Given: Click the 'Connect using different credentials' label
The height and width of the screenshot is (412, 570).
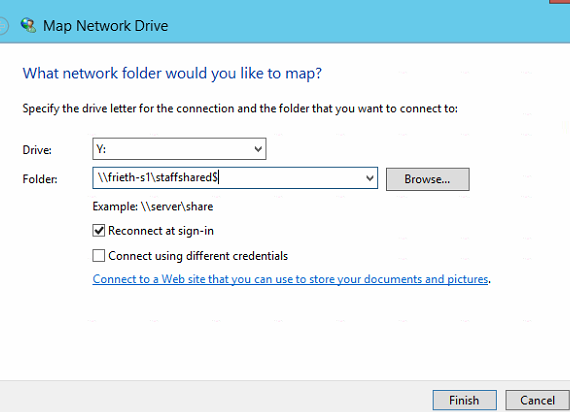Looking at the screenshot, I should point(198,256).
